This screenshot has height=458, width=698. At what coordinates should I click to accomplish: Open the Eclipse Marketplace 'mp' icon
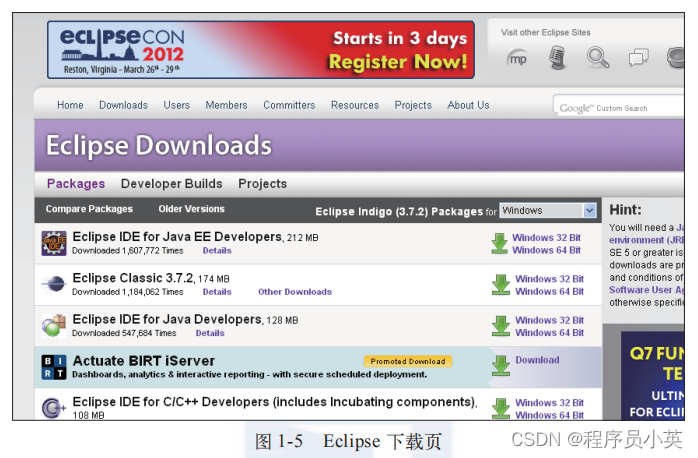(517, 58)
